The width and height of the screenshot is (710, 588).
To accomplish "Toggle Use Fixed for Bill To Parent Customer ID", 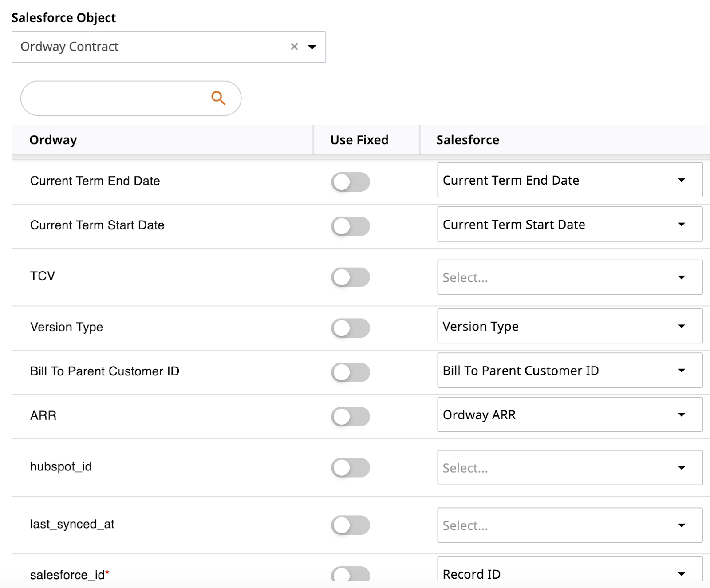I will [x=350, y=372].
